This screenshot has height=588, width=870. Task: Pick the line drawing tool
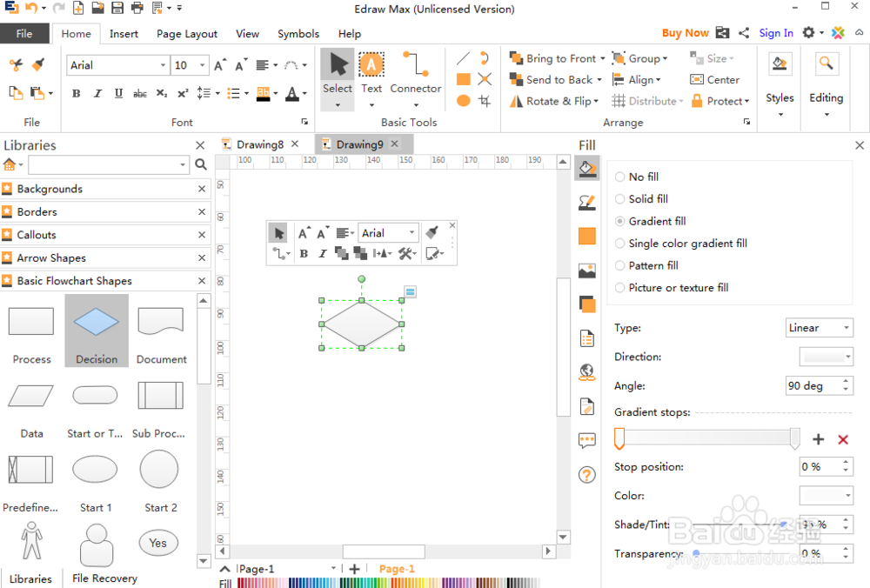[x=464, y=58]
